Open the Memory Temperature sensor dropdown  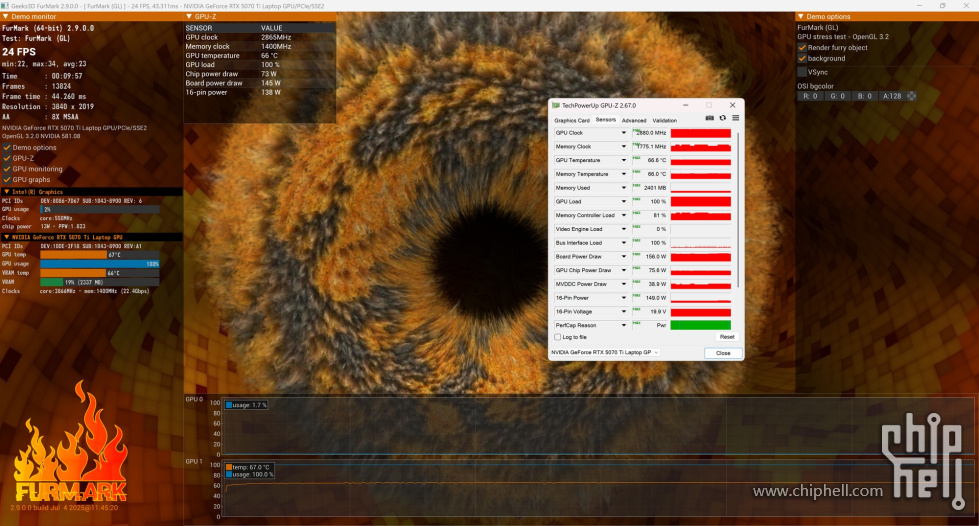[x=623, y=174]
